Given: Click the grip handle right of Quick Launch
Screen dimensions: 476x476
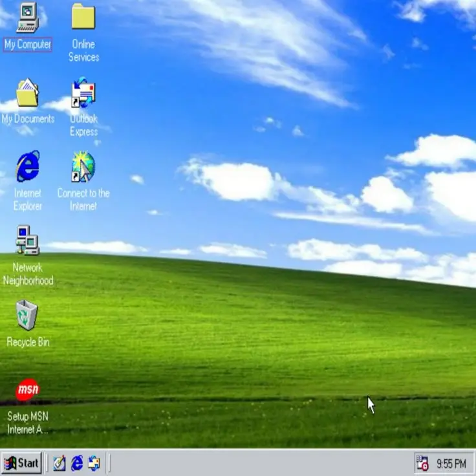Looking at the screenshot, I should coord(109,463).
